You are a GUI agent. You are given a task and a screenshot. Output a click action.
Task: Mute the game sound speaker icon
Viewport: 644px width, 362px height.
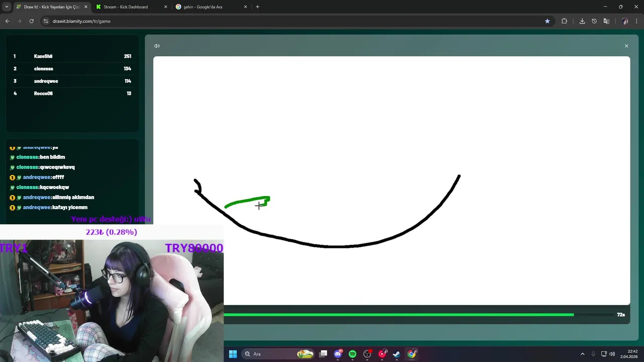point(157,46)
